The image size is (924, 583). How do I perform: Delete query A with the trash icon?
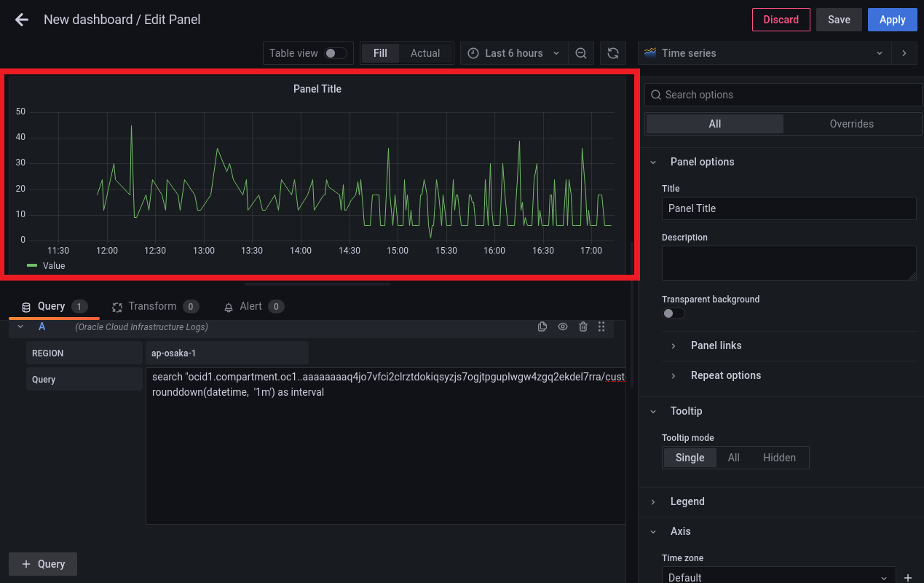pyautogui.click(x=583, y=327)
